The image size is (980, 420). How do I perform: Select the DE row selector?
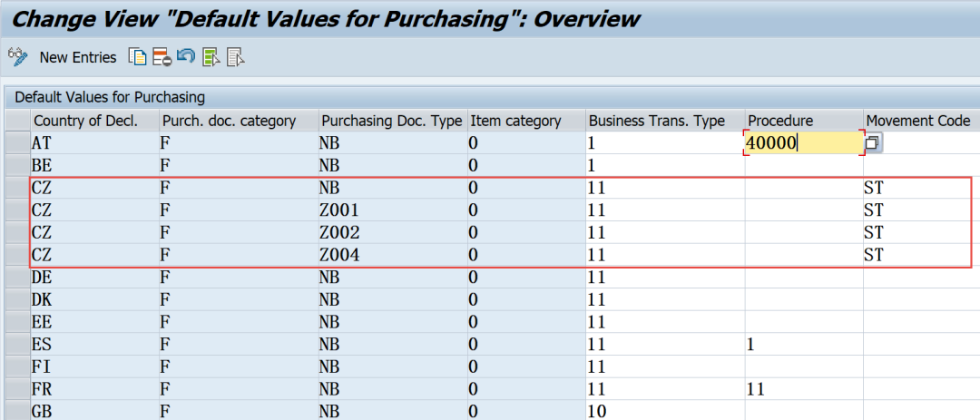17,277
